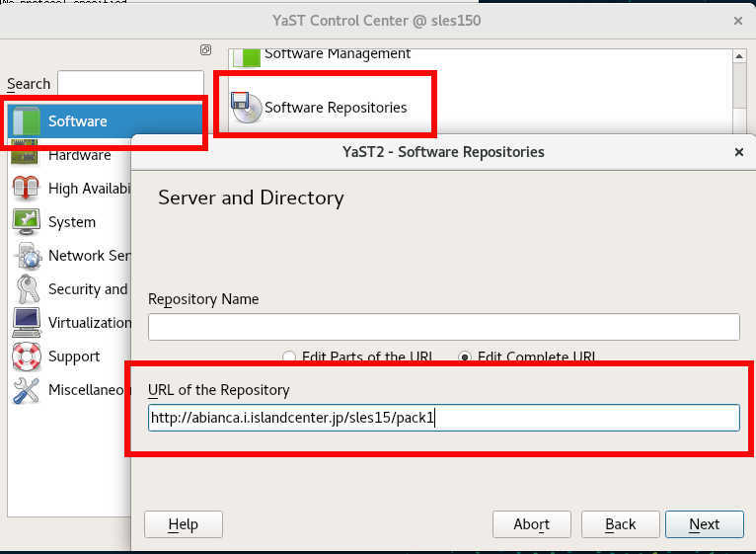Screen dimensions: 756x554
Task: Select the Support category label
Action: pos(74,356)
